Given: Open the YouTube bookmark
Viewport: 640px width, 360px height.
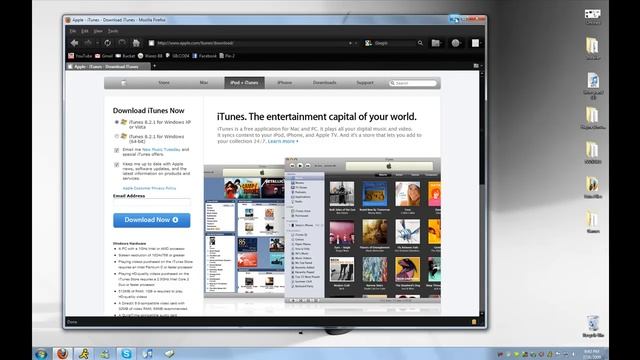Looking at the screenshot, I should [x=80, y=56].
